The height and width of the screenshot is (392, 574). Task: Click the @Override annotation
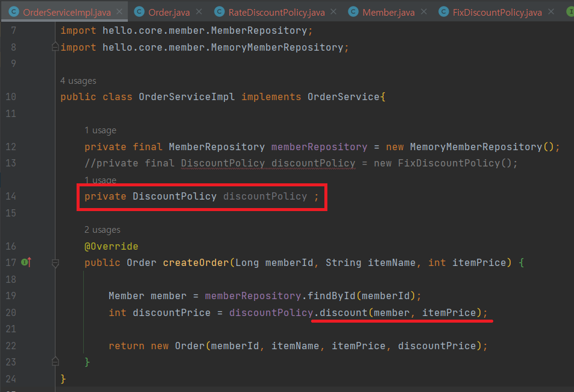click(x=112, y=246)
